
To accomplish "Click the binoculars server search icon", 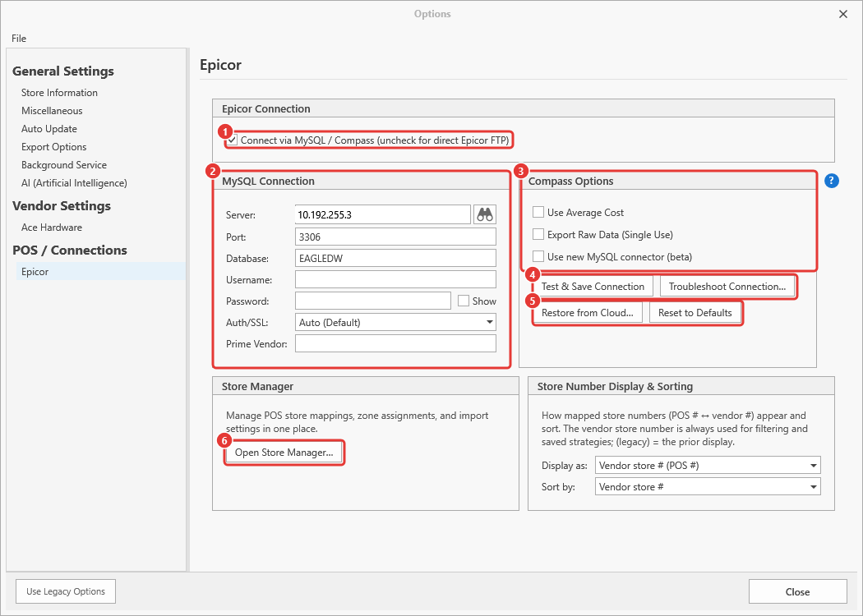I will coord(485,214).
